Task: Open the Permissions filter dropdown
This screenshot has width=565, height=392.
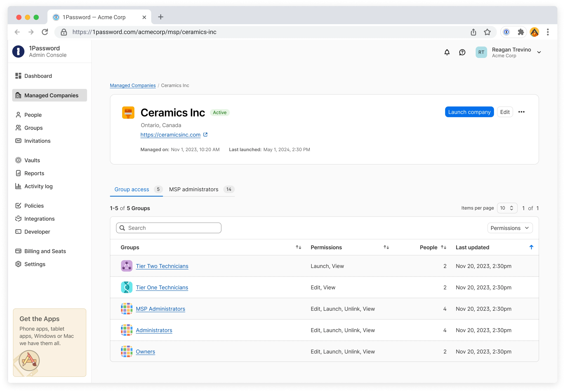Action: point(510,228)
